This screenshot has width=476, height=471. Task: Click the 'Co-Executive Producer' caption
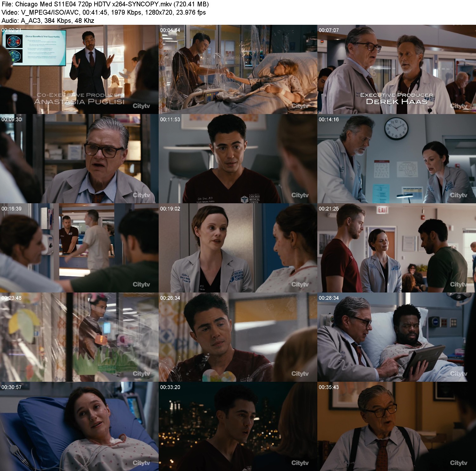tap(80, 95)
